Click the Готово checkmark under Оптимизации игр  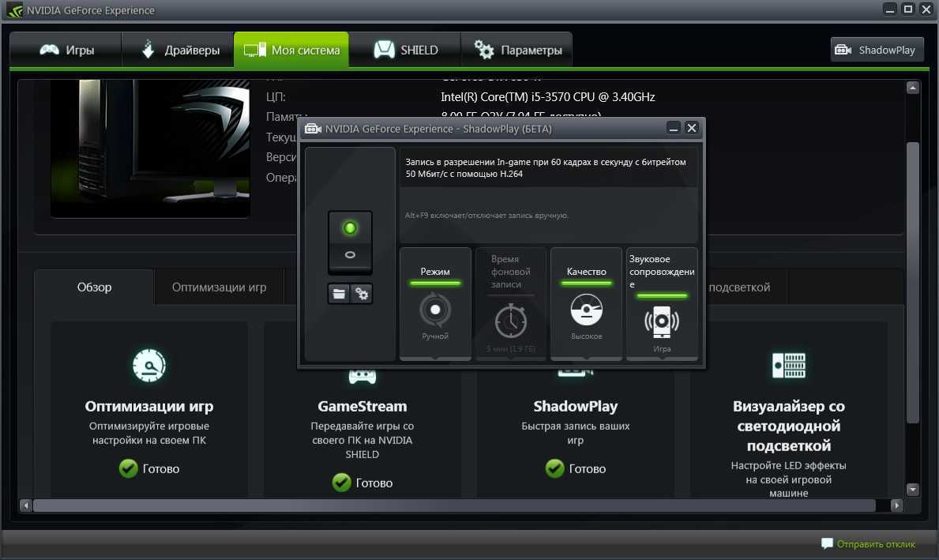coord(128,468)
